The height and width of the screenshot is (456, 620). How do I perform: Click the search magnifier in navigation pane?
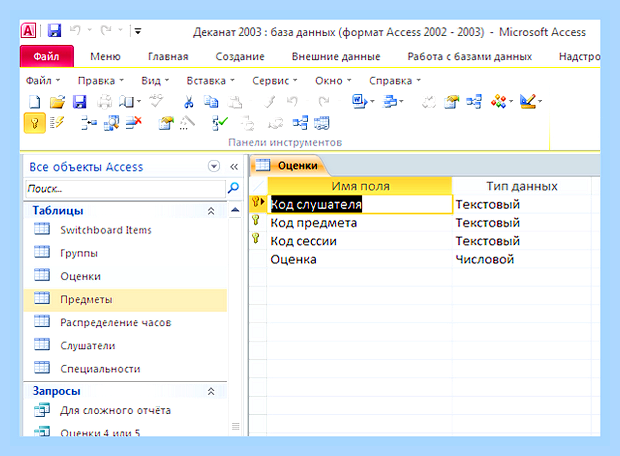(x=234, y=187)
